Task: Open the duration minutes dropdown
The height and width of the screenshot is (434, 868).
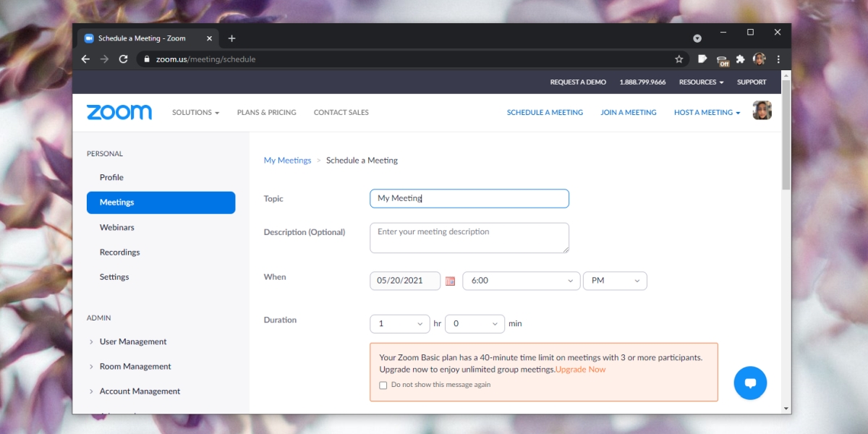Action: pyautogui.click(x=475, y=323)
